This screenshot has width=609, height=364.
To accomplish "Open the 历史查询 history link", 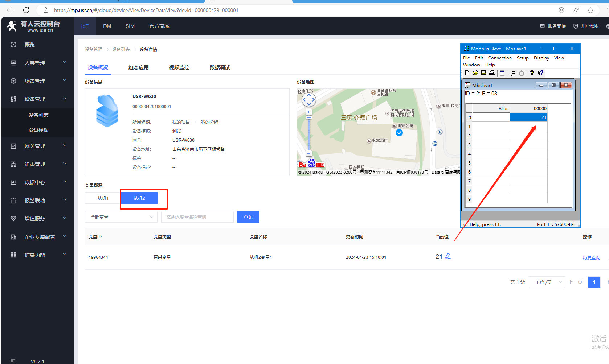I will [591, 257].
